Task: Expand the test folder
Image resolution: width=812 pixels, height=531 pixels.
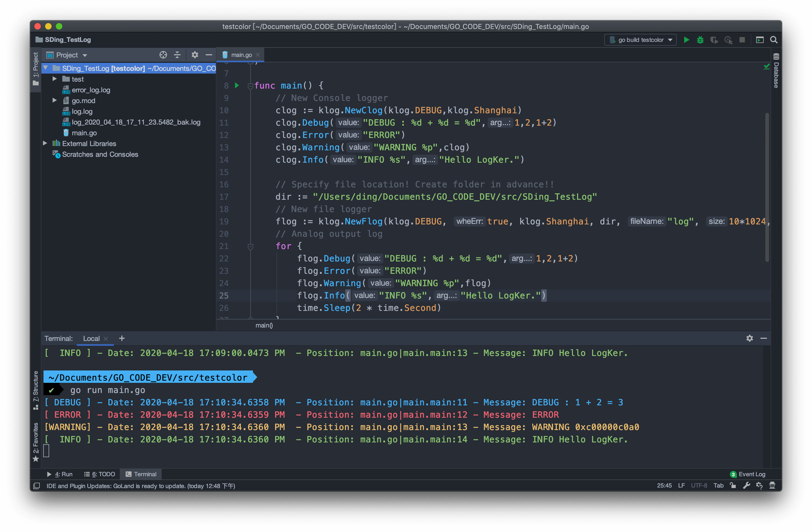Action: (x=55, y=79)
